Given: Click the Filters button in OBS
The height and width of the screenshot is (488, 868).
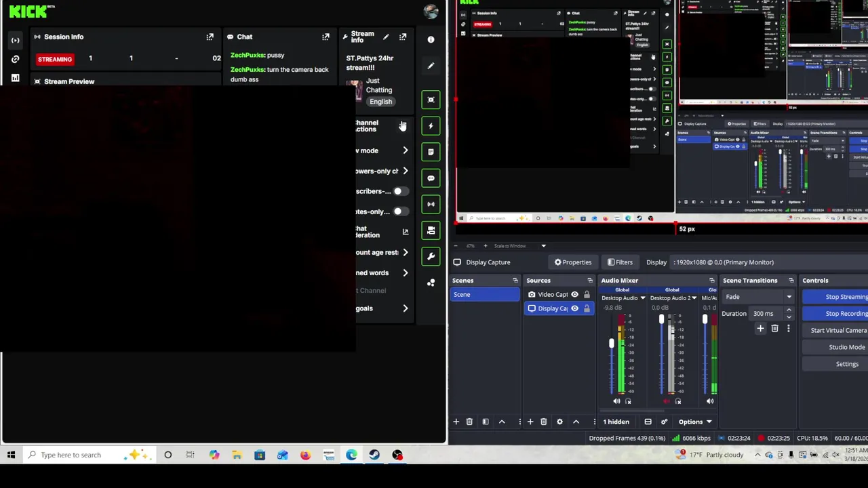Looking at the screenshot, I should coord(620,262).
